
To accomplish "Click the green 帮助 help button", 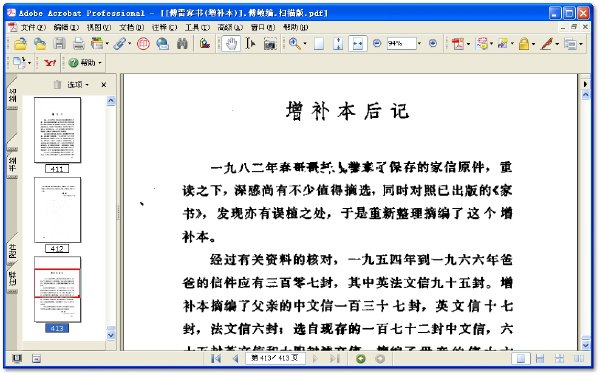I will (85, 63).
